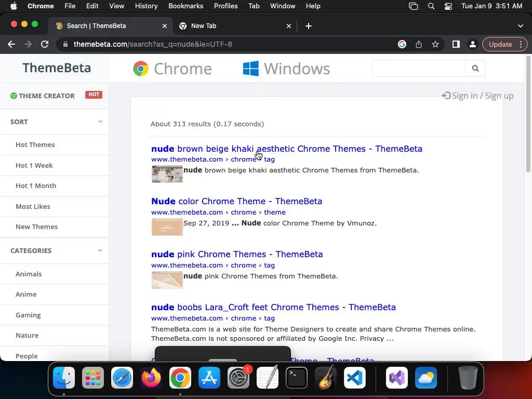Screen dimensions: 532x399
Task: Go back using the browser back arrow
Action: coord(11,45)
